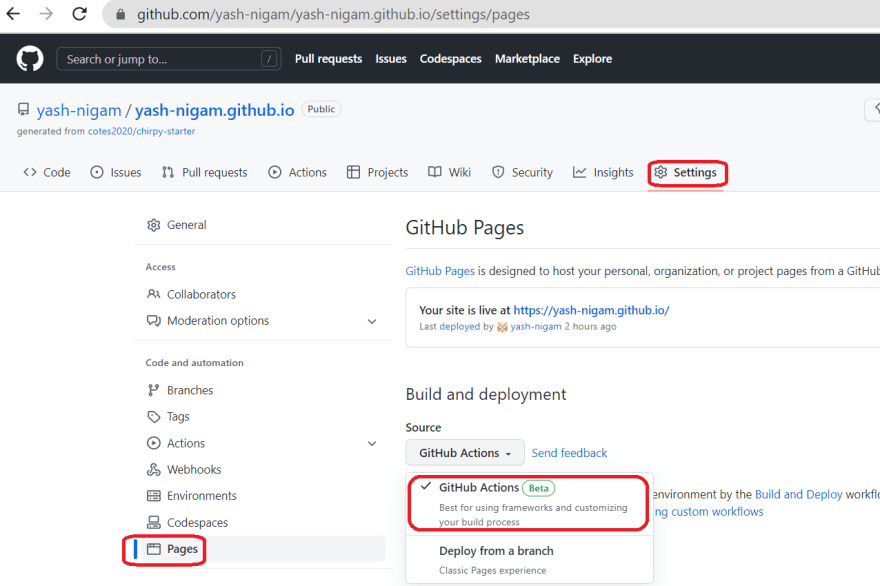880x586 pixels.
Task: Open Environments settings page
Action: pos(201,496)
